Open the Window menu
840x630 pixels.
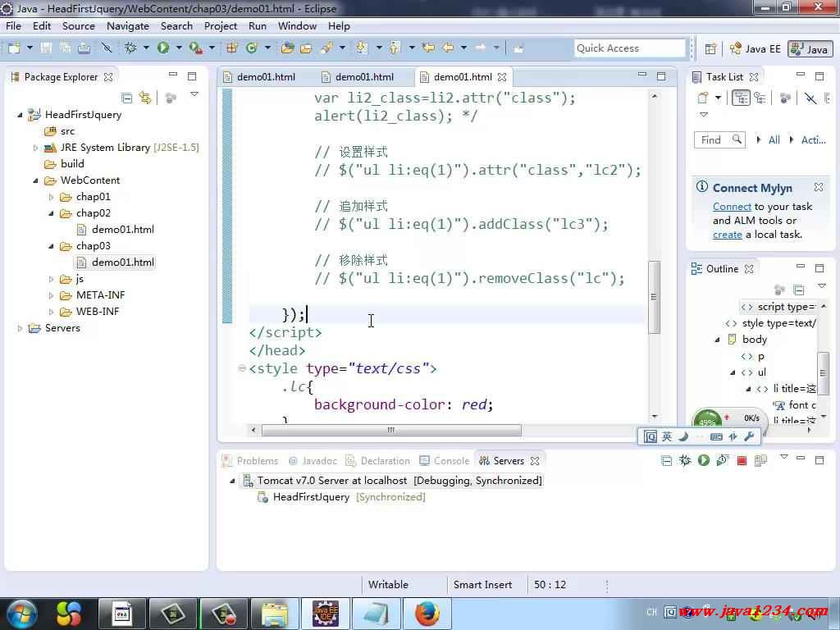pyautogui.click(x=297, y=25)
